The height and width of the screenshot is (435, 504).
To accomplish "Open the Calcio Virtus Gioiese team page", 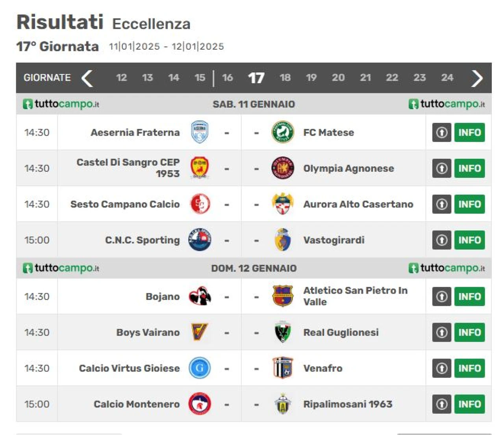I will 129,368.
